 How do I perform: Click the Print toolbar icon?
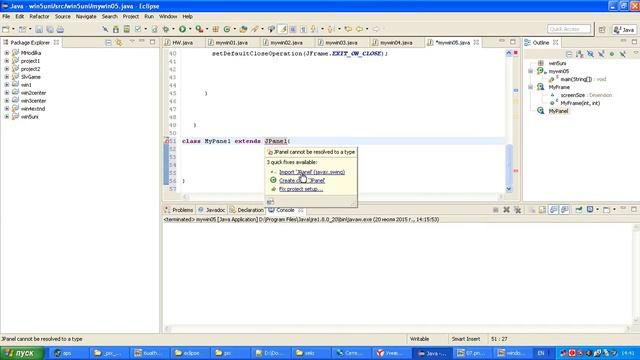click(x=60, y=29)
